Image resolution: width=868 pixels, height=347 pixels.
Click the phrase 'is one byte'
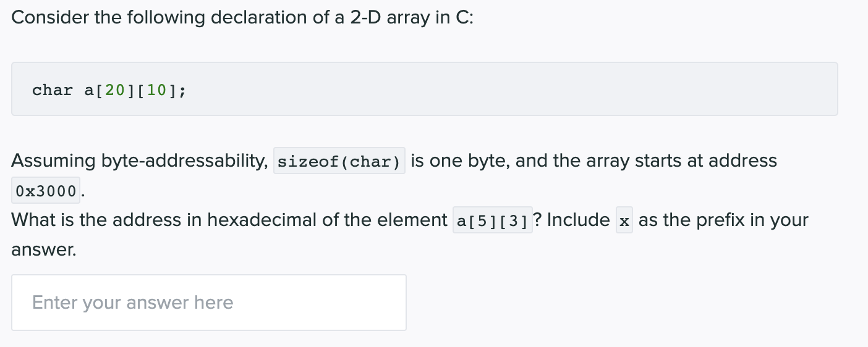[x=460, y=161]
